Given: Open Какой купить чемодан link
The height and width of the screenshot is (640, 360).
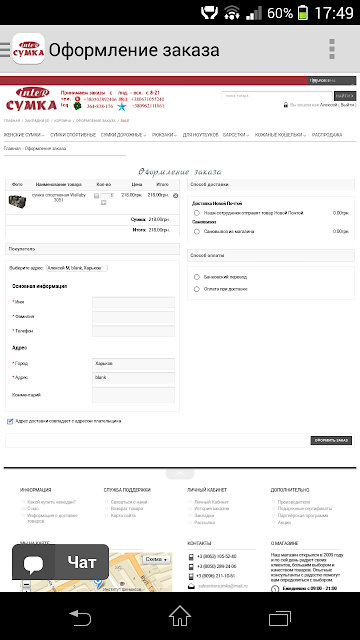Looking at the screenshot, I should (51, 502).
